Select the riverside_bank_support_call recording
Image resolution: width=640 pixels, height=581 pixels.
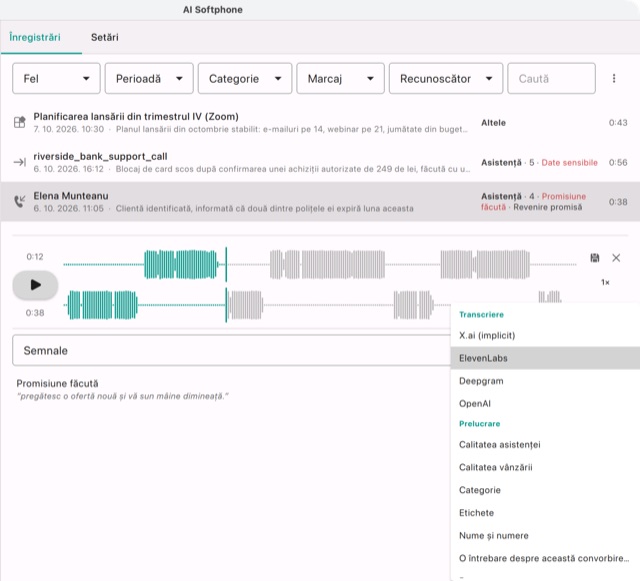[x=320, y=162]
